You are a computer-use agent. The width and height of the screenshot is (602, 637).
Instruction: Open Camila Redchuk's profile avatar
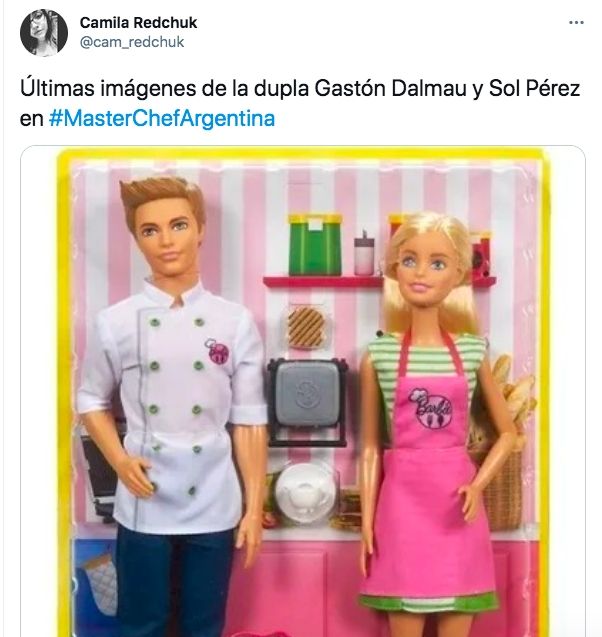[x=43, y=32]
